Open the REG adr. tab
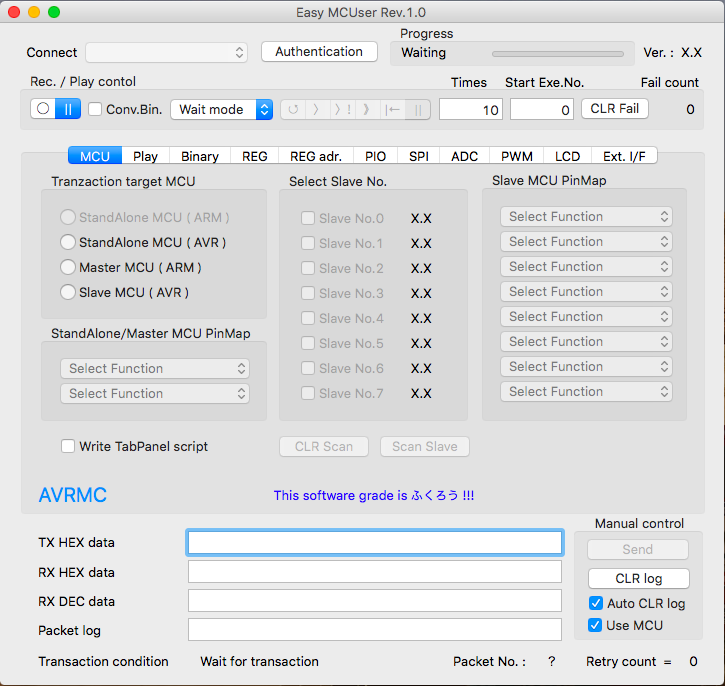This screenshot has height=686, width=725. pos(316,156)
